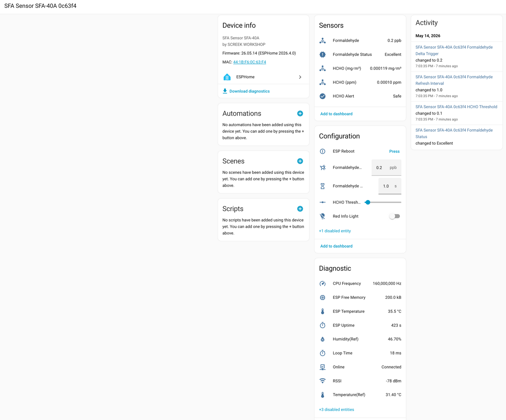
Task: Click the HCHO Alert Safe value
Action: (x=397, y=96)
